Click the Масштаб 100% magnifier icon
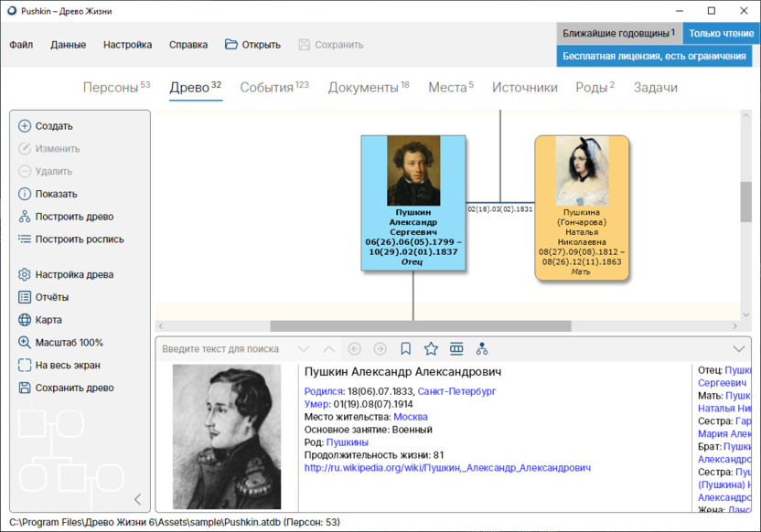This screenshot has width=761, height=532. coord(25,343)
